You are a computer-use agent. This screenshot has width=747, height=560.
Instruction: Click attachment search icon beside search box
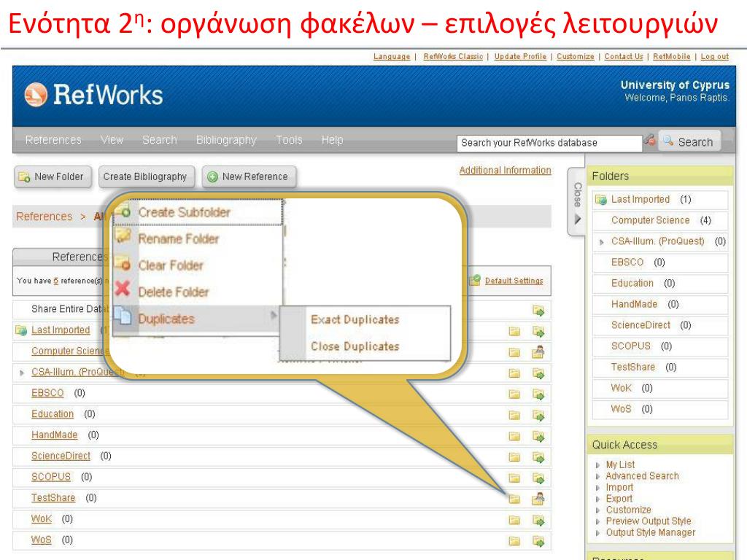[650, 140]
